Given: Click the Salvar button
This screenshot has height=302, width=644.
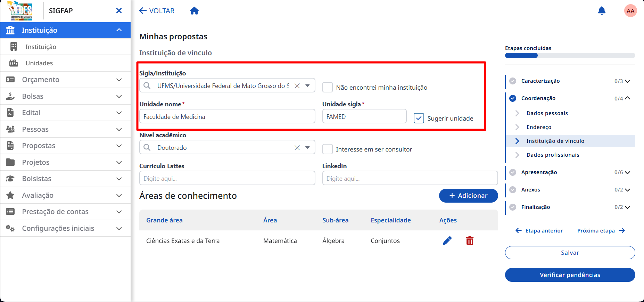Looking at the screenshot, I should 570,253.
